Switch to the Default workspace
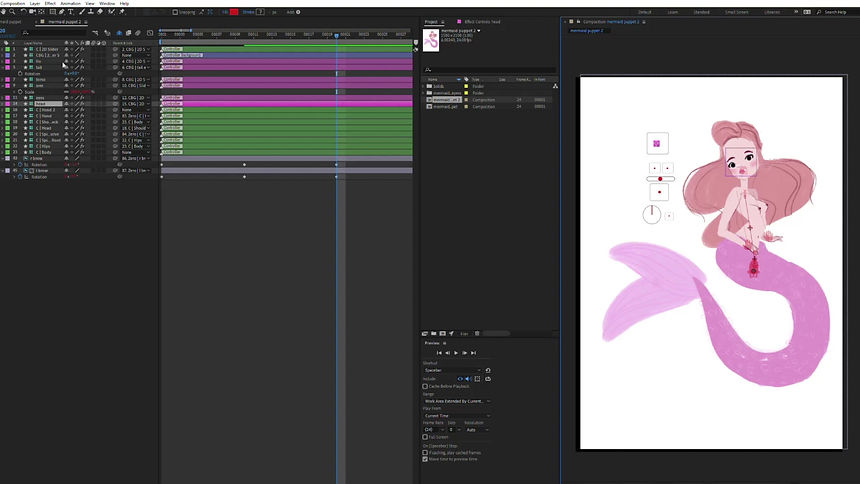The height and width of the screenshot is (484, 860). click(x=644, y=12)
